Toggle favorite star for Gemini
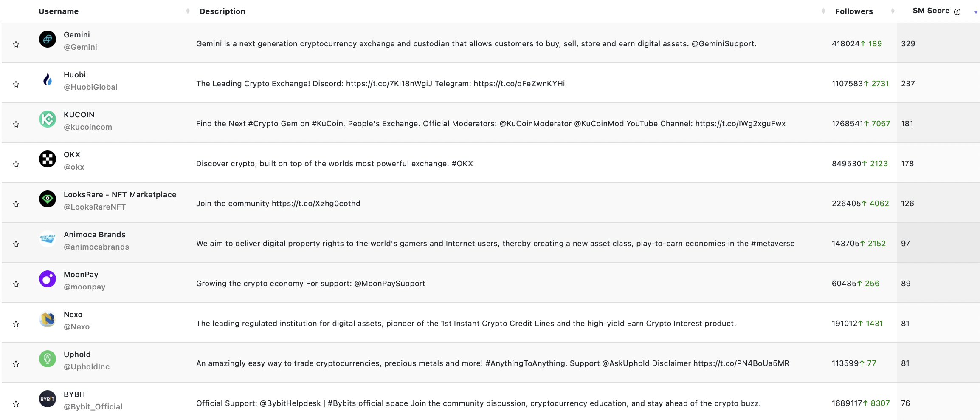 click(x=16, y=44)
